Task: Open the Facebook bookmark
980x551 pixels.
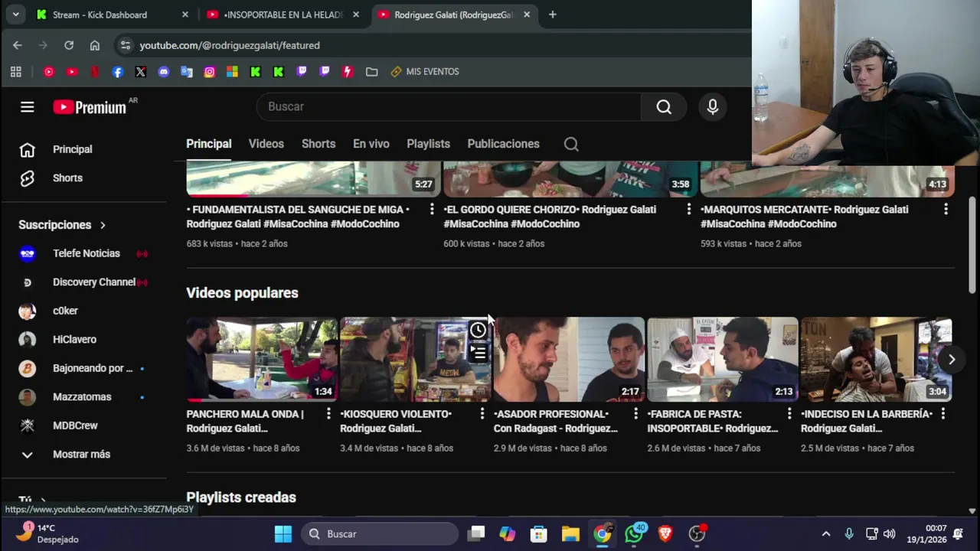Action: click(x=117, y=72)
